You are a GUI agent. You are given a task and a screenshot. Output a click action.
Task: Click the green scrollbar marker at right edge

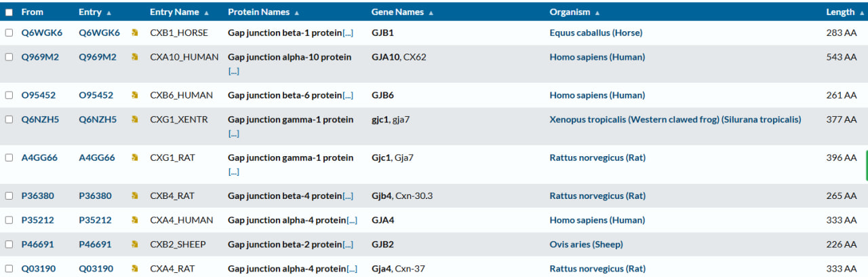click(x=867, y=166)
